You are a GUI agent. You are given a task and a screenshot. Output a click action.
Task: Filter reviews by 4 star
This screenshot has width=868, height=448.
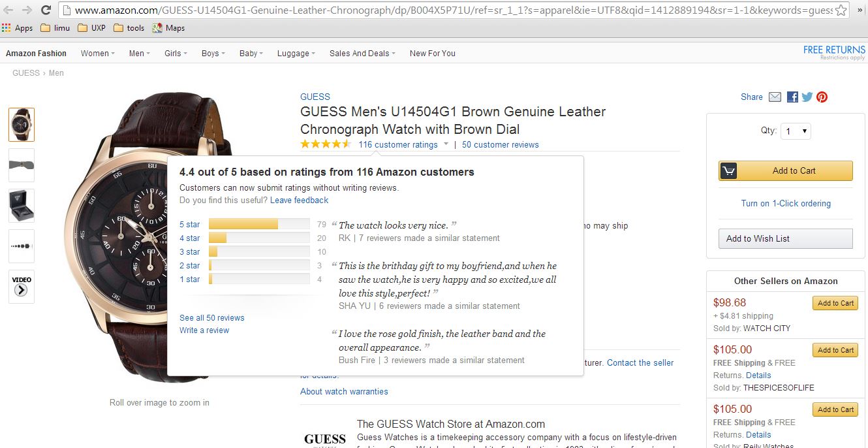[x=190, y=238]
